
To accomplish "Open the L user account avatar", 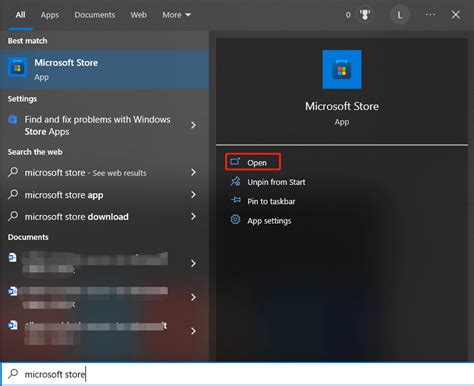I will [x=400, y=15].
